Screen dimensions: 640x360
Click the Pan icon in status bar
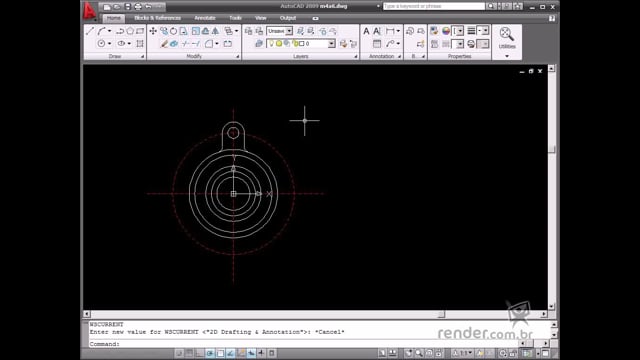(409, 353)
